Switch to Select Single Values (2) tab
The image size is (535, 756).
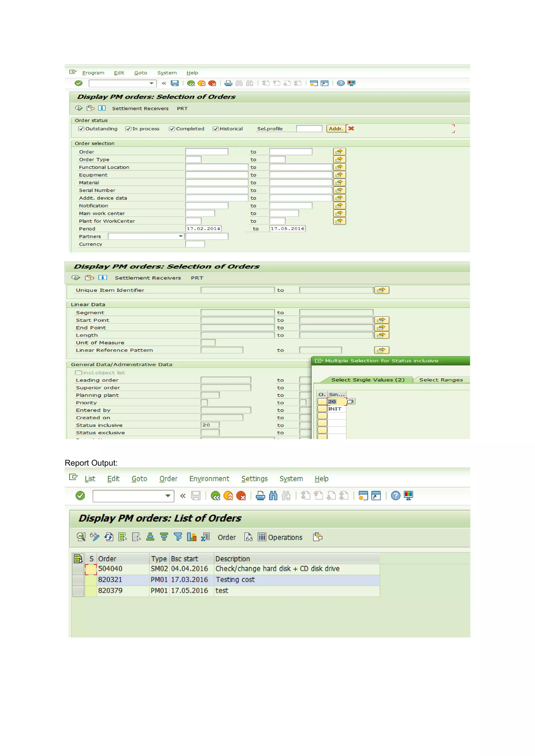pos(368,380)
